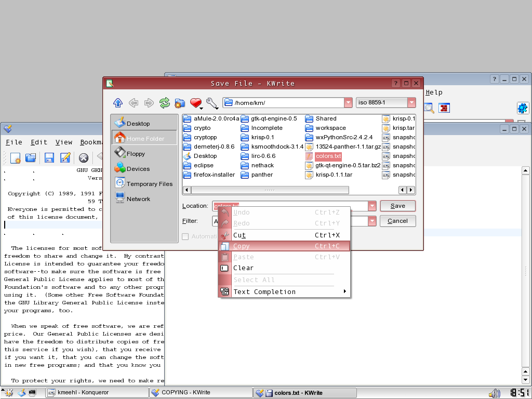Select the crypto folder

[x=197, y=128]
